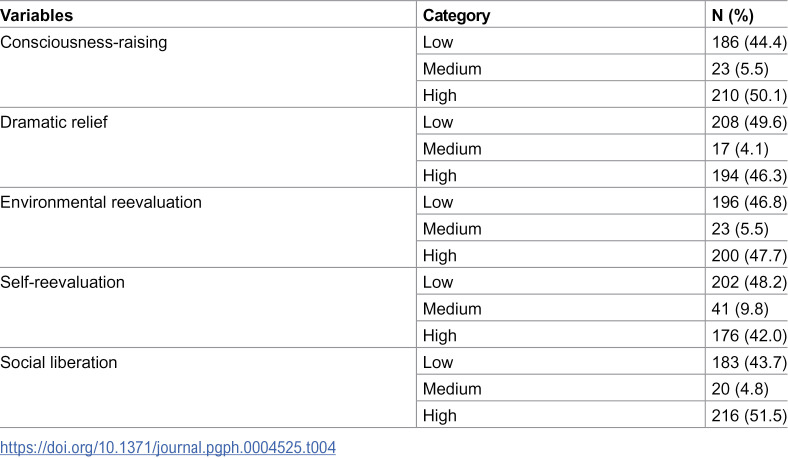This screenshot has height=458, width=788.
Task: Select the Self-reevaluation row label
Action: pos(62,282)
